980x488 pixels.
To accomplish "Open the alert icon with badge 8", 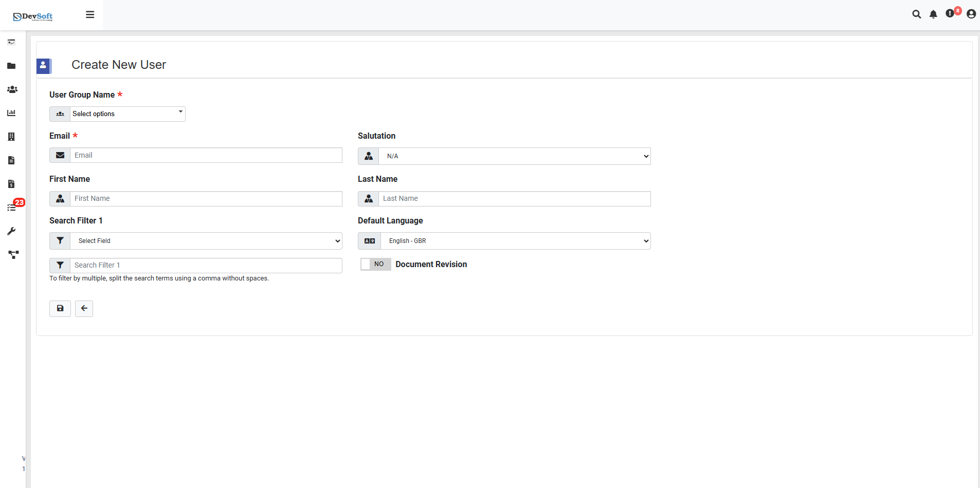I will click(x=950, y=14).
